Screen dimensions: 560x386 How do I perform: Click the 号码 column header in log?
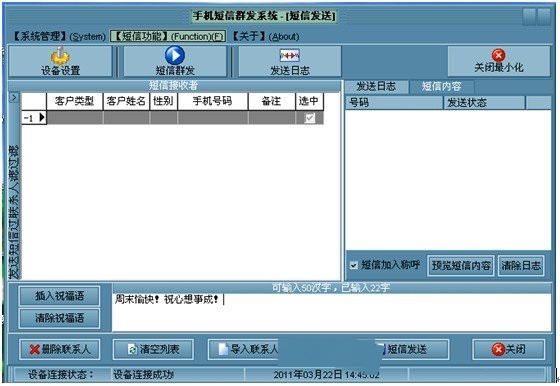(394, 103)
